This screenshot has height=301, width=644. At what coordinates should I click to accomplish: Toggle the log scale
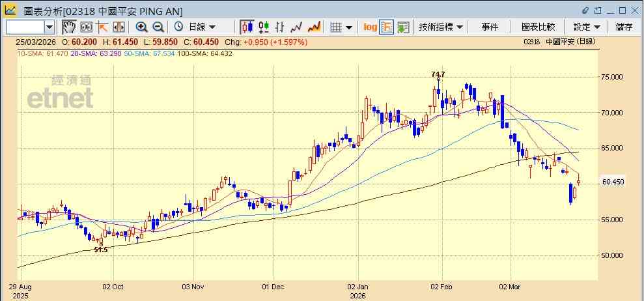click(370, 27)
